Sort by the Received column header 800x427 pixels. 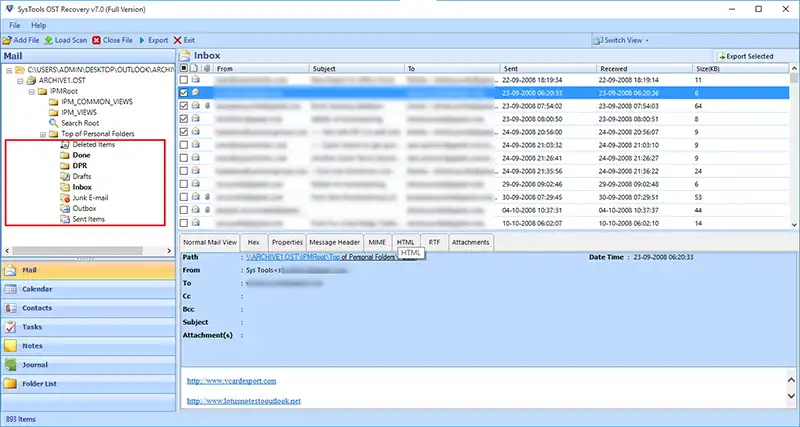pyautogui.click(x=644, y=68)
